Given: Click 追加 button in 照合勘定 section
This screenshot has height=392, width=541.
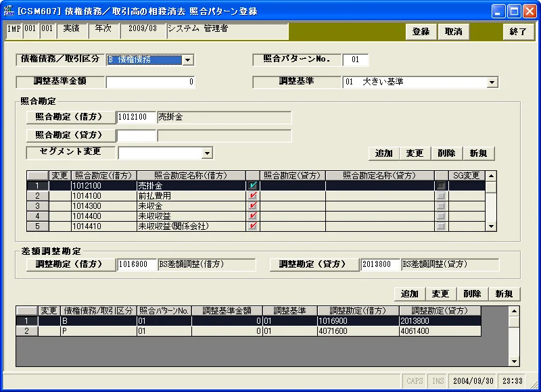Looking at the screenshot, I should coord(384,153).
